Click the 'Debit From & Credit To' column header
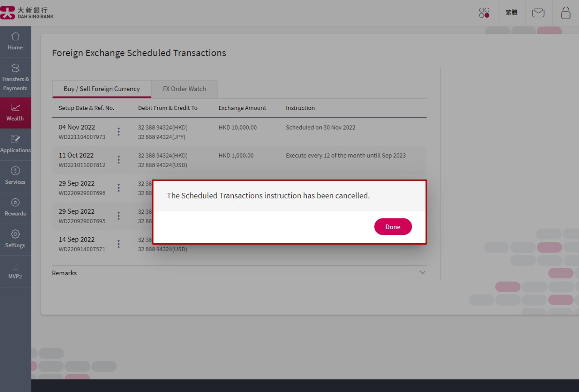The height and width of the screenshot is (392, 579). coord(168,108)
